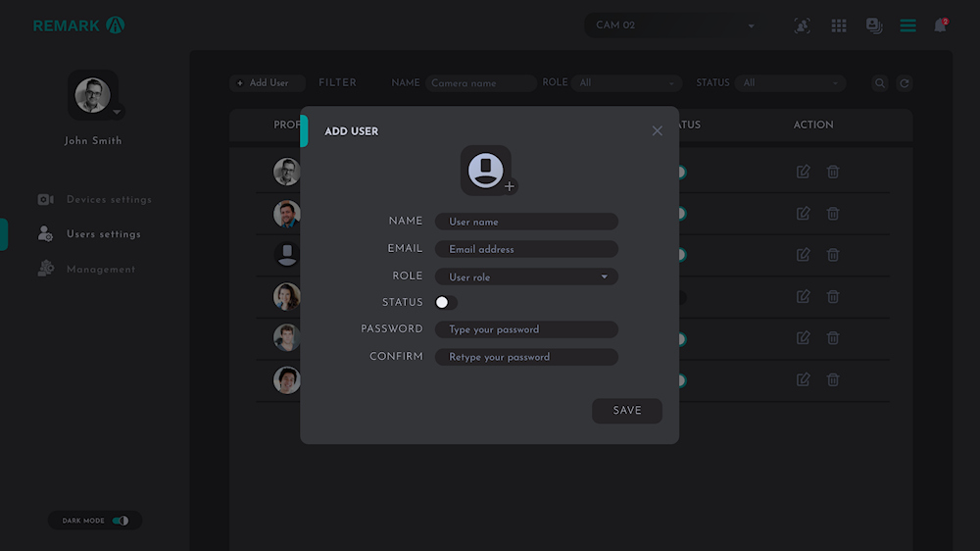The height and width of the screenshot is (551, 980).
Task: Click the refresh icon in filter bar
Action: click(x=905, y=83)
